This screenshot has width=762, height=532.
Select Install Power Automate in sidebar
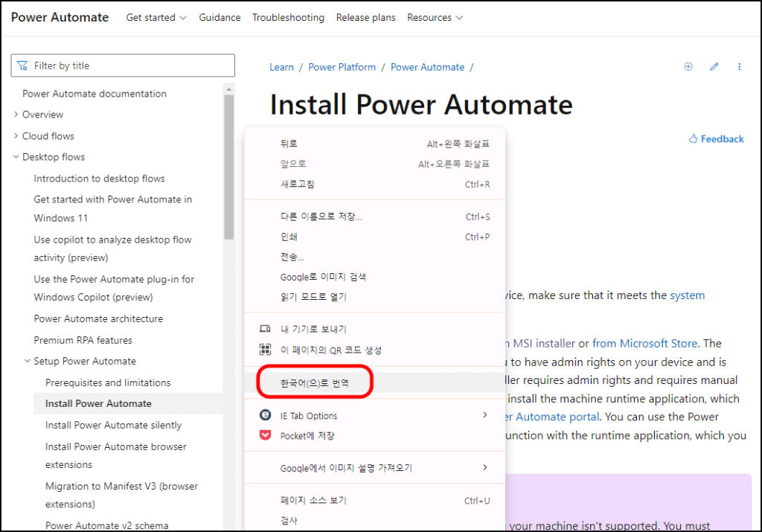pyautogui.click(x=128, y=404)
